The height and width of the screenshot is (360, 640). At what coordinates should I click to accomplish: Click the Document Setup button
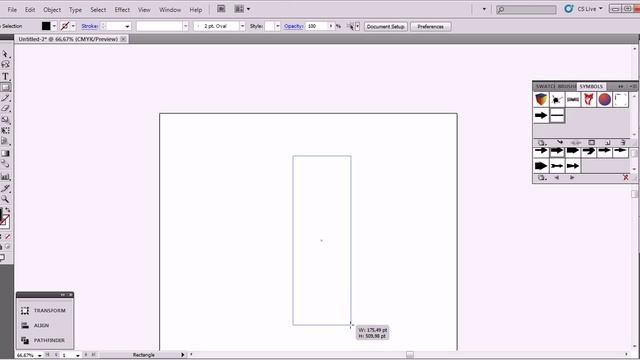(385, 27)
